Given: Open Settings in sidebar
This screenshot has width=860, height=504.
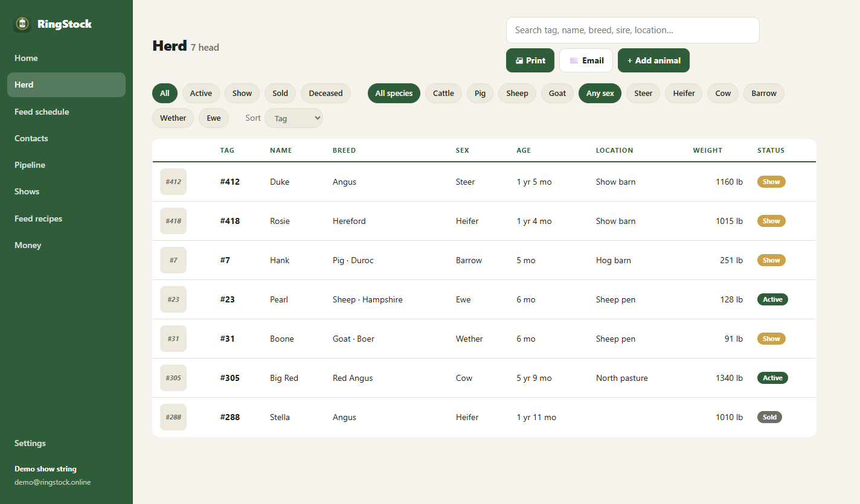Looking at the screenshot, I should [x=66, y=443].
